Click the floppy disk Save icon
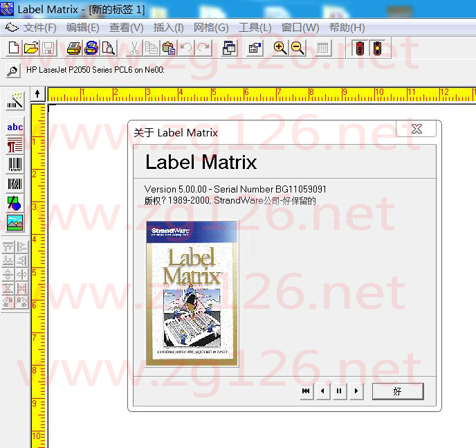Screen dimensions: 476x448 pyautogui.click(x=48, y=48)
